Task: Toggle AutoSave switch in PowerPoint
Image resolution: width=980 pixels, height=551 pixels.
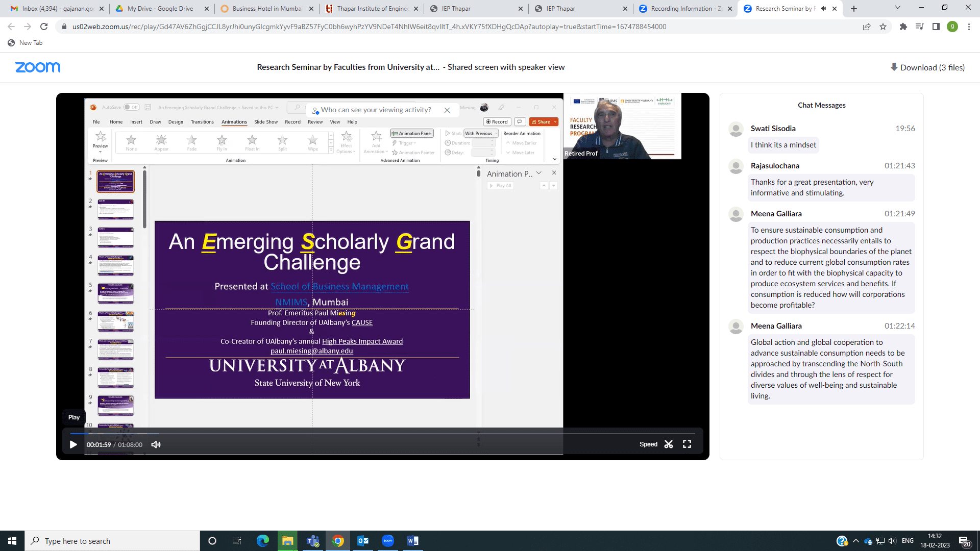Action: pos(132,107)
